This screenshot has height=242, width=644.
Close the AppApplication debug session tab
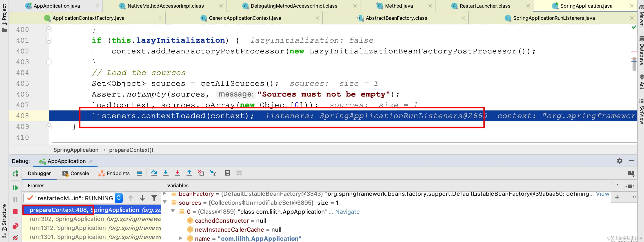(91, 161)
